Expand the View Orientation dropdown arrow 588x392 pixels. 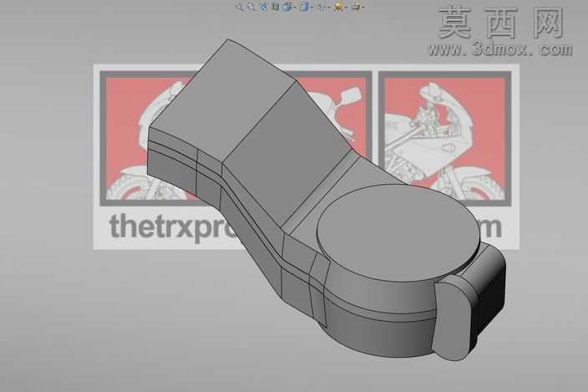point(294,8)
